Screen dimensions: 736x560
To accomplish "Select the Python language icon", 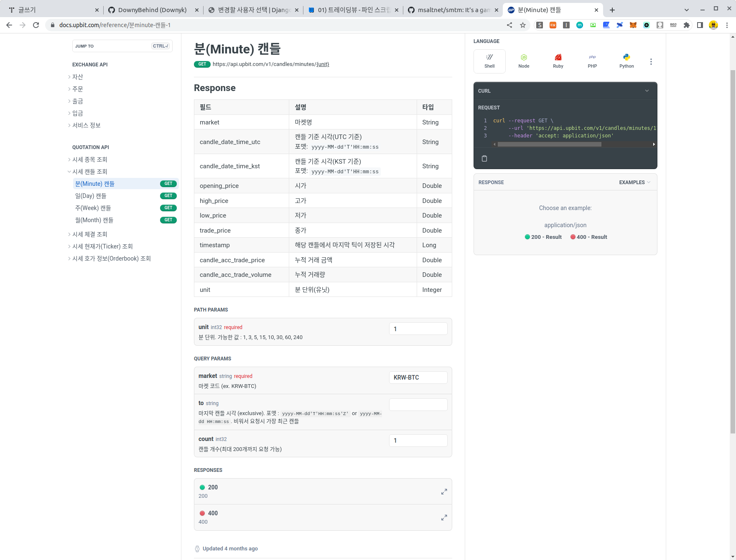I will click(626, 61).
